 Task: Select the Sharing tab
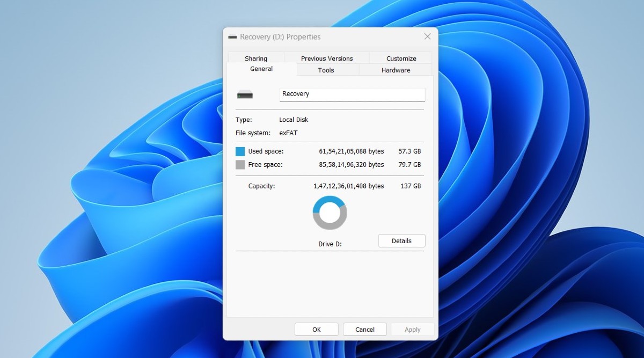pos(256,58)
